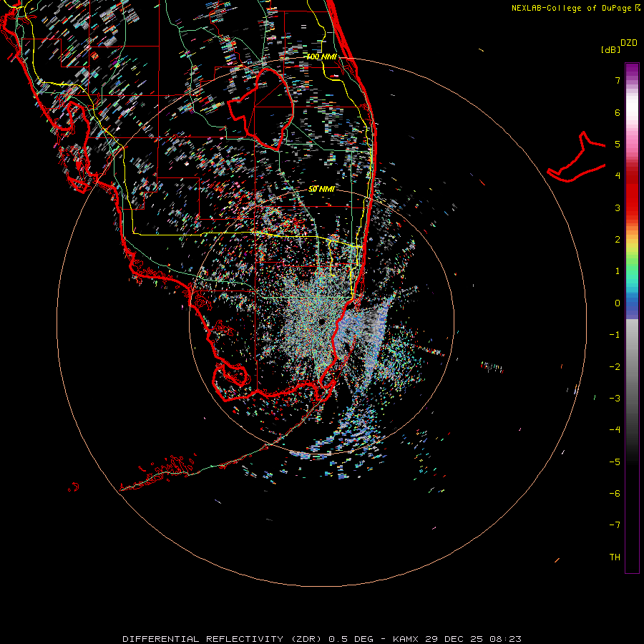This screenshot has width=644, height=644.
Task: Click the [dB] units label
Action: (611, 49)
